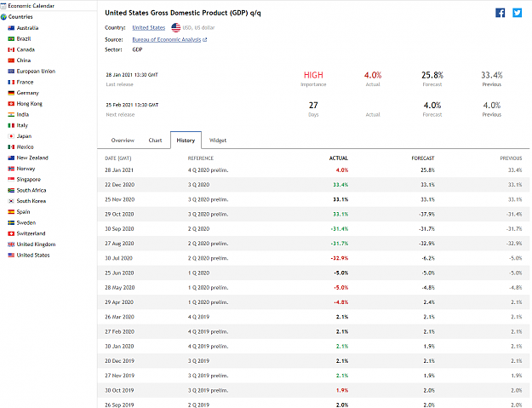The height and width of the screenshot is (408, 532).
Task: Click the Japan flag icon
Action: [x=11, y=136]
